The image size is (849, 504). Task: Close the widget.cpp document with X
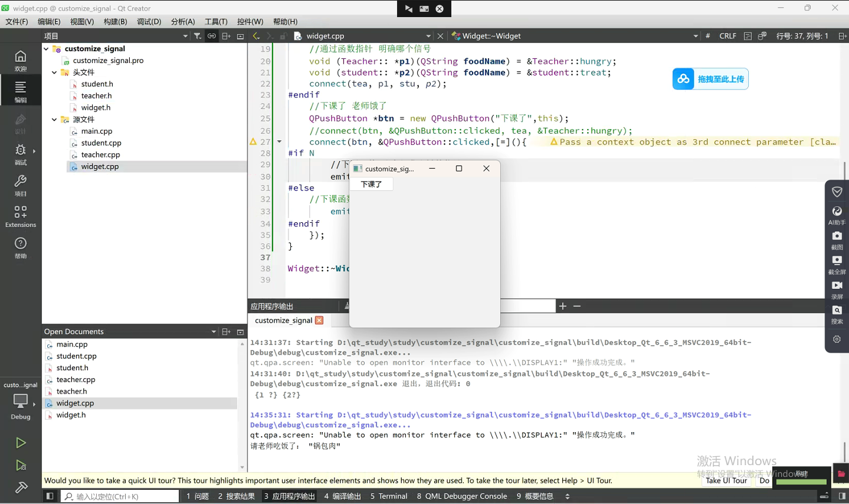440,36
